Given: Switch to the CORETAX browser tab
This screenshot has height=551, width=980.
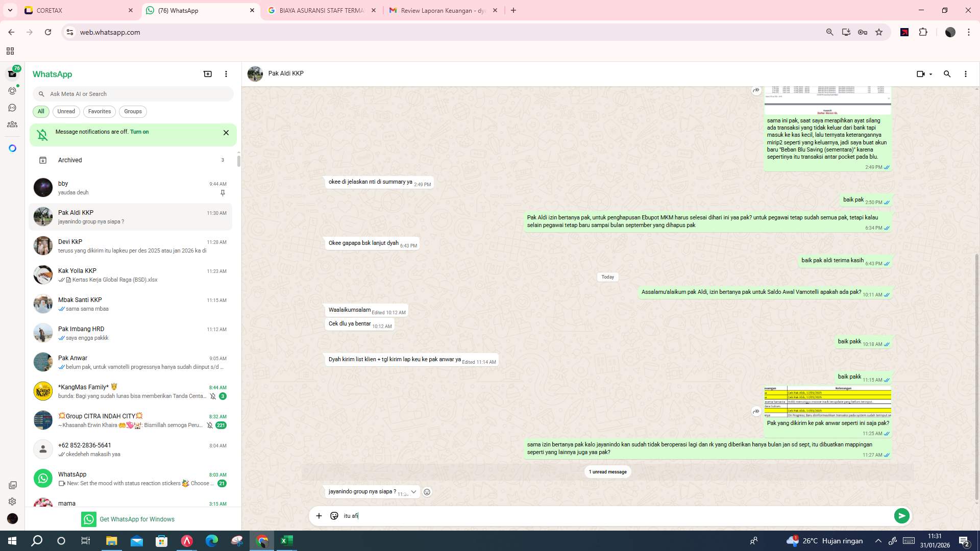Looking at the screenshot, I should 77,10.
